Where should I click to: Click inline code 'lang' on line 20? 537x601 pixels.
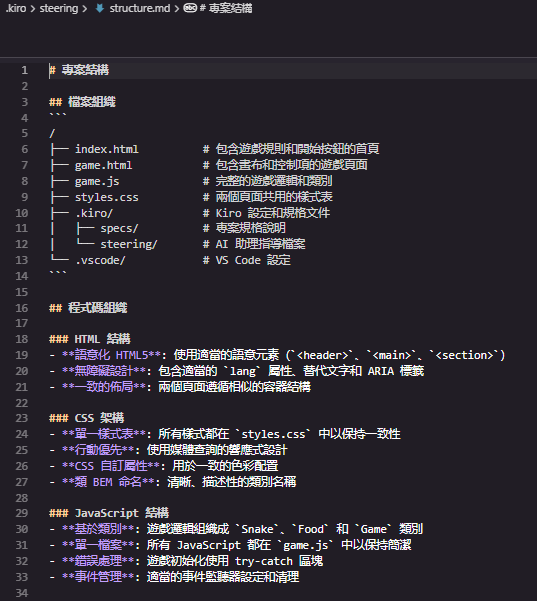coord(243,371)
